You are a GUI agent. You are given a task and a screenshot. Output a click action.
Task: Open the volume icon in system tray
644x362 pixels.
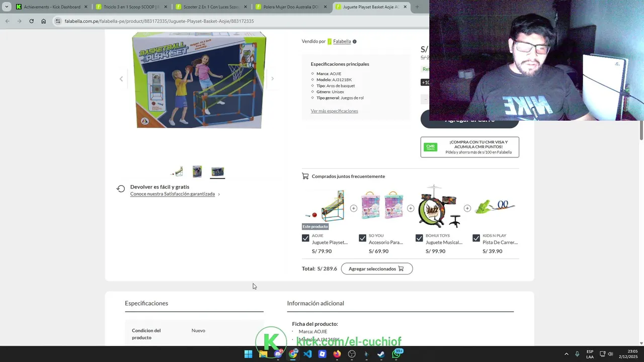tap(610, 354)
